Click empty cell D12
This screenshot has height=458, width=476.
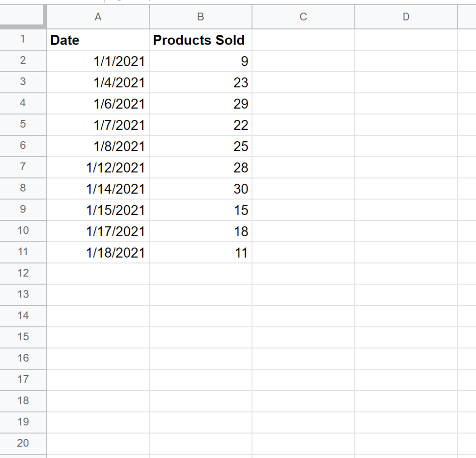click(406, 273)
